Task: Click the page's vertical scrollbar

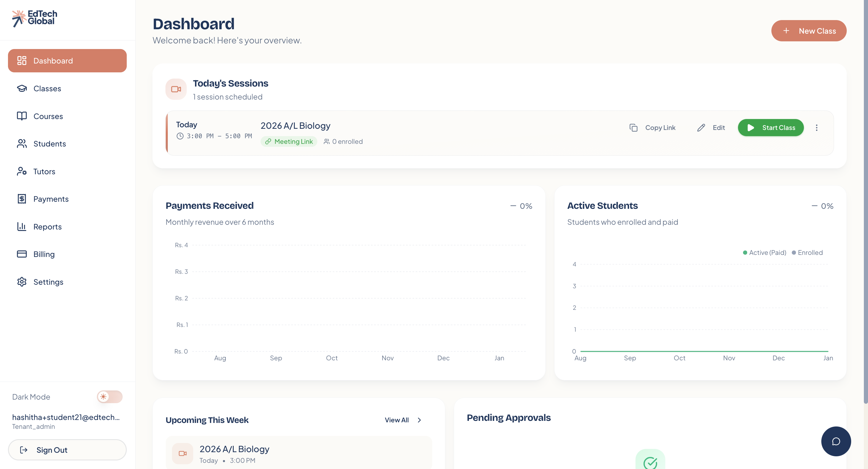Action: tap(865, 202)
